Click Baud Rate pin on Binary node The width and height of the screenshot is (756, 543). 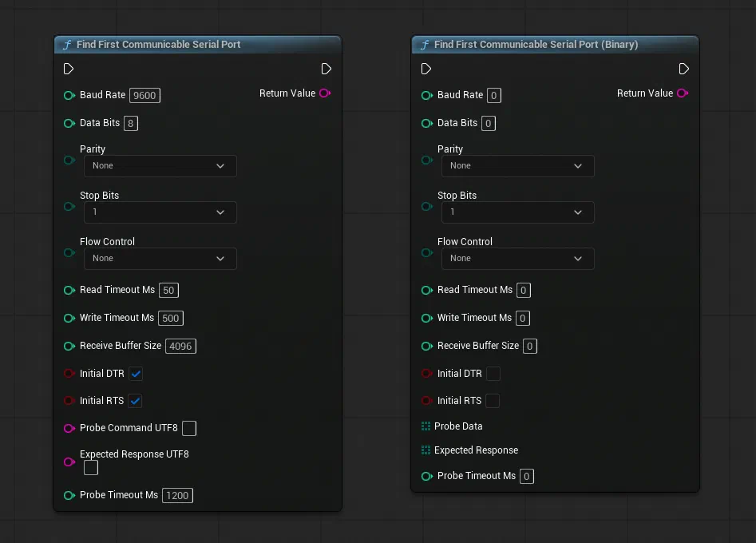(426, 96)
